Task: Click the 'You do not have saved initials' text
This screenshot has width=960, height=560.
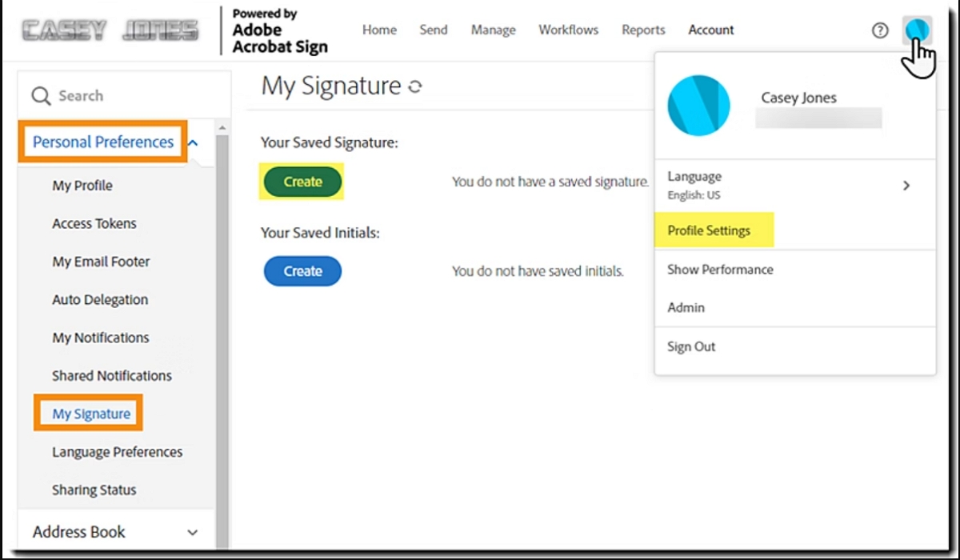Action: (538, 271)
